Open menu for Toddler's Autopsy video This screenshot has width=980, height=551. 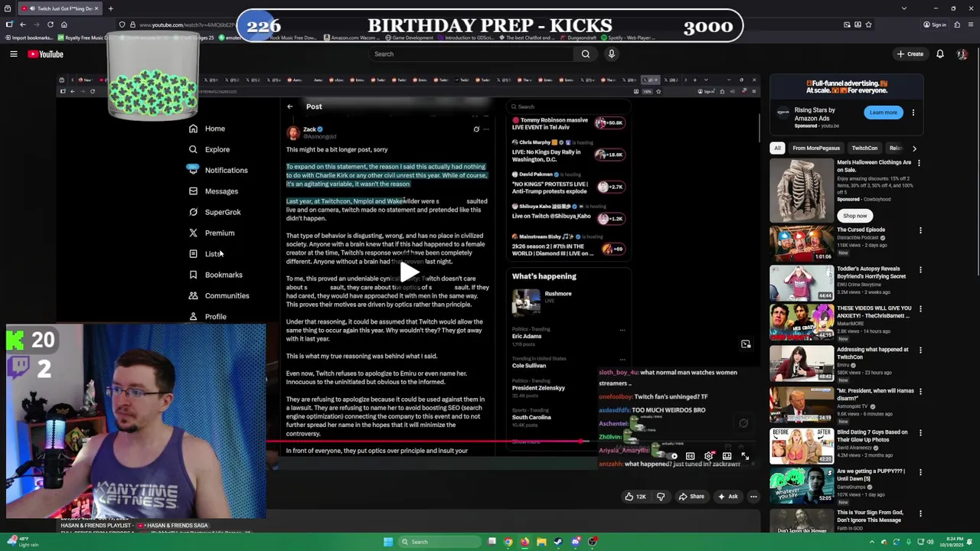[920, 269]
